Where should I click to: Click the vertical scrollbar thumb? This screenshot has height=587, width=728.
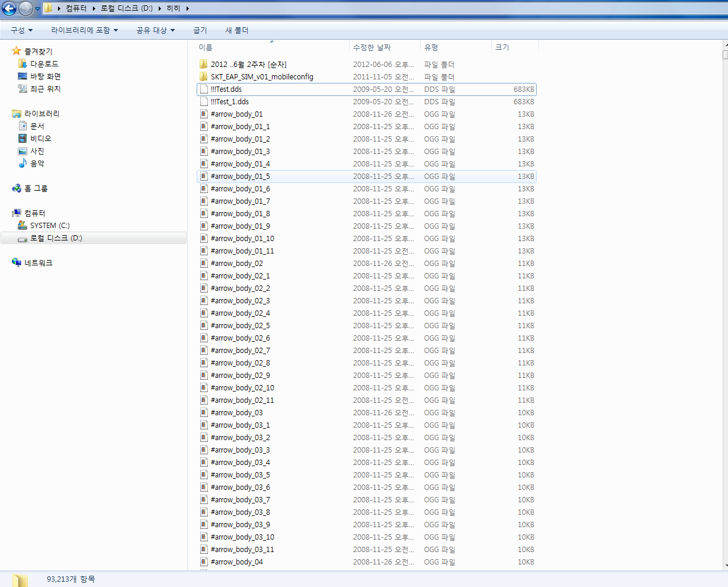(x=725, y=55)
